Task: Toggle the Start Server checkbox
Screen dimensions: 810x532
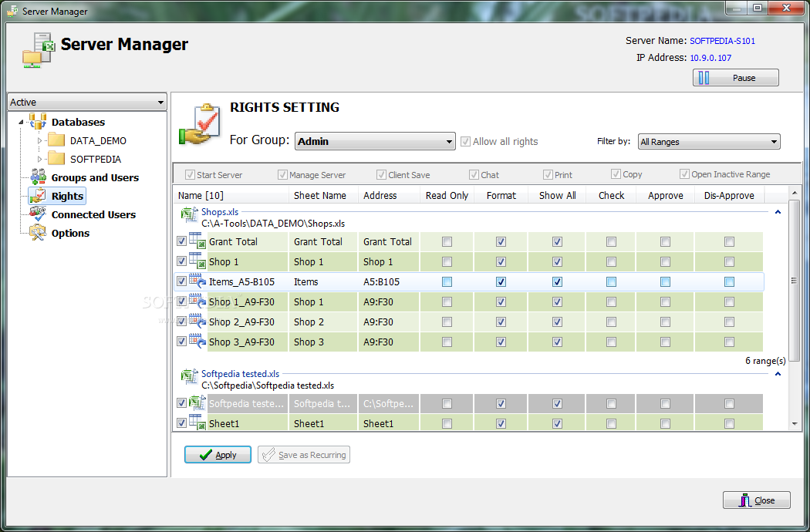Action: pyautogui.click(x=190, y=174)
